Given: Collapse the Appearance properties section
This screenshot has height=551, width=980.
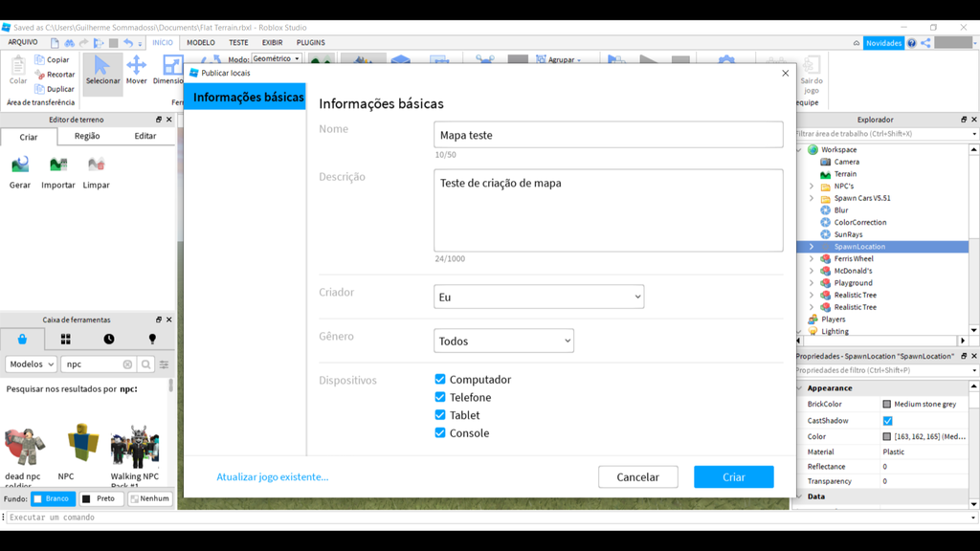Looking at the screenshot, I should coord(799,388).
